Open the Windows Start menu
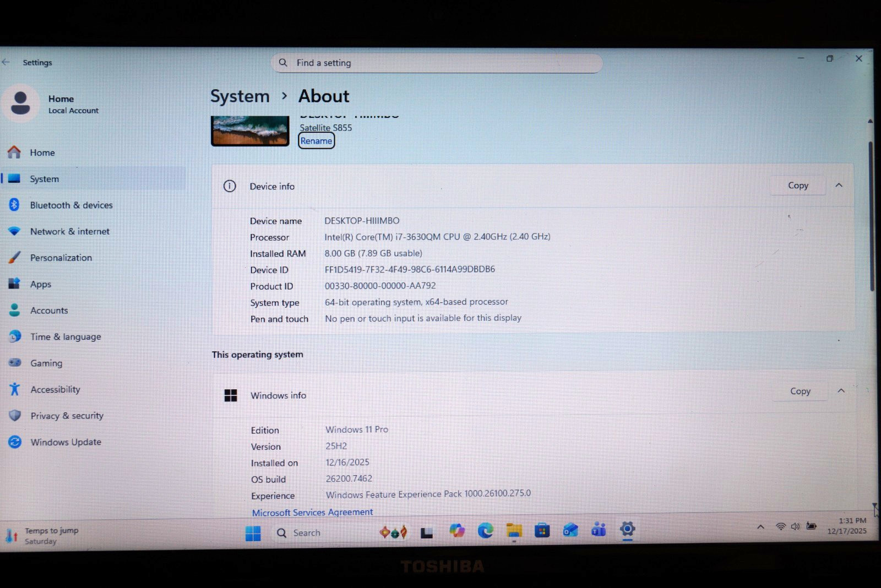Screen dimensions: 881x588 [x=253, y=533]
